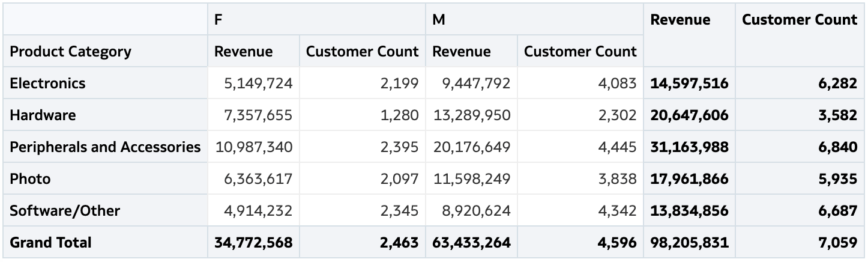Screen dimensions: 868x262
Task: Click the cell showing 9,447,792
Action: [x=471, y=83]
